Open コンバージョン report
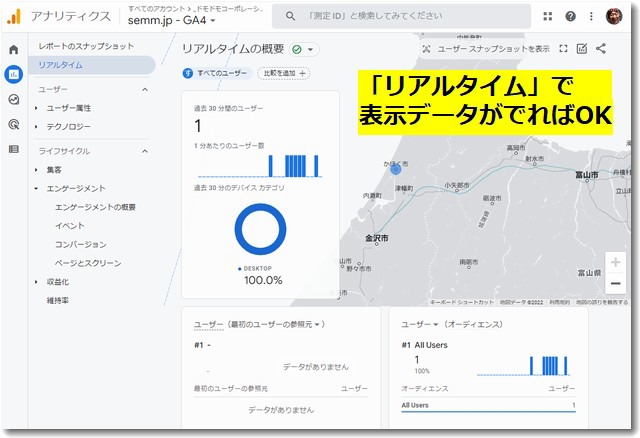 tap(81, 245)
